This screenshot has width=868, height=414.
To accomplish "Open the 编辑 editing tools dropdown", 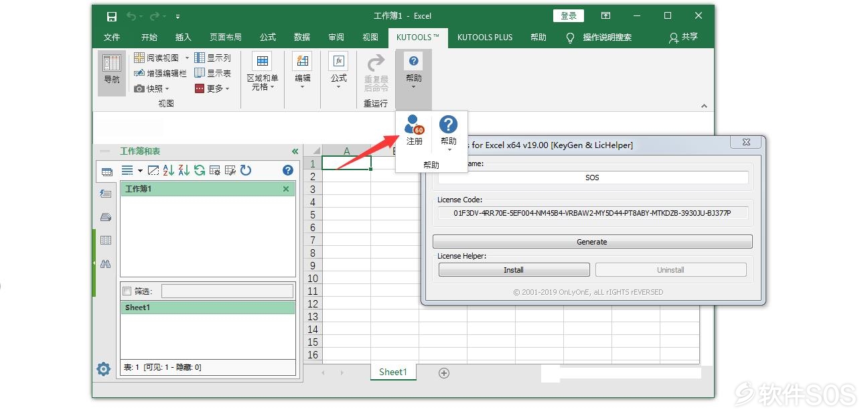I will pos(303,72).
